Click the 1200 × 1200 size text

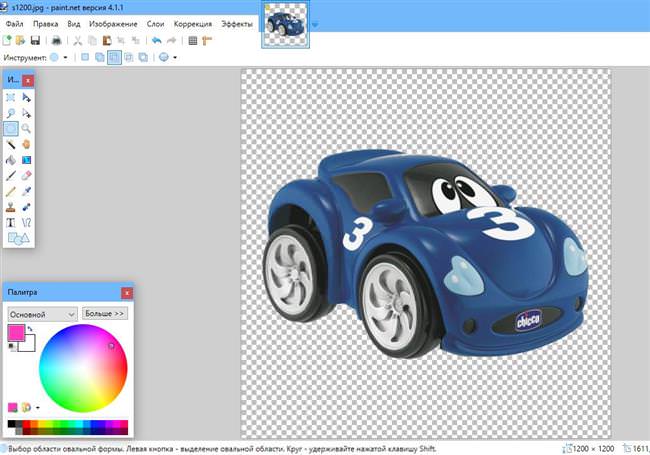click(593, 449)
